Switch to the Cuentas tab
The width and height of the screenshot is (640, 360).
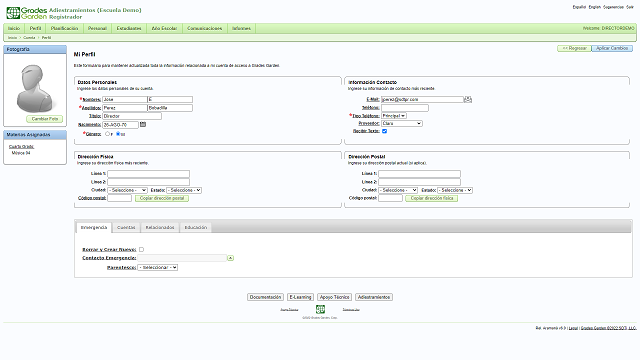coord(126,227)
